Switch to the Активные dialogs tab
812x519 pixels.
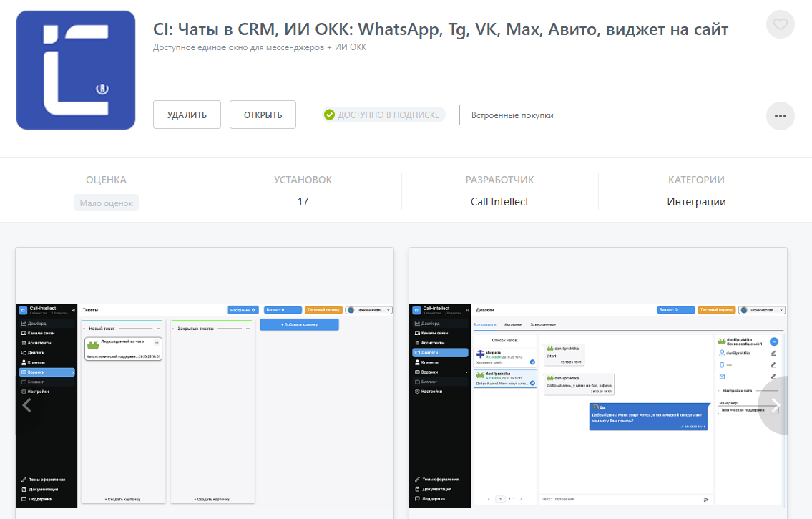[x=513, y=325]
